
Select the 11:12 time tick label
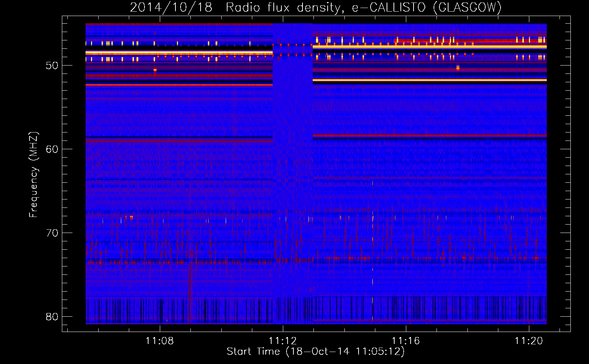282,341
